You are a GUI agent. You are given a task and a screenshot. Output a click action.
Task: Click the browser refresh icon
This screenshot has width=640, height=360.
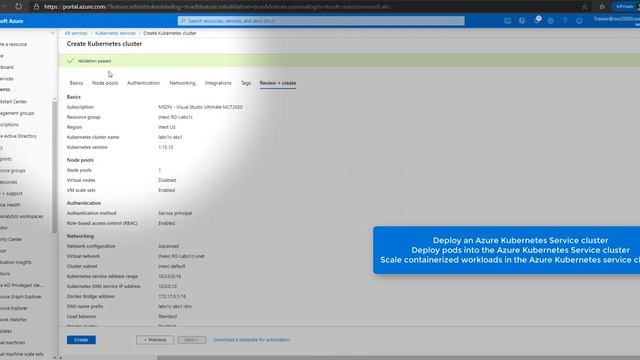pos(19,7)
